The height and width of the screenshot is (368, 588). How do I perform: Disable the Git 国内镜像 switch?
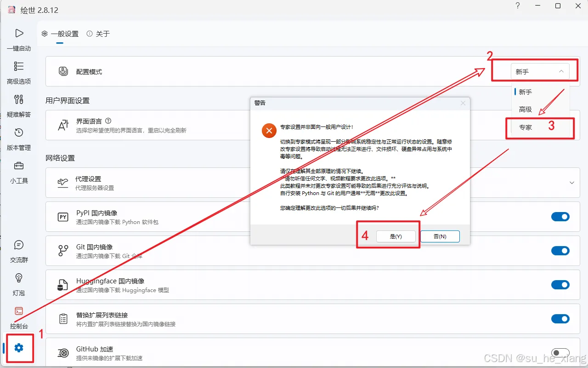(x=560, y=251)
